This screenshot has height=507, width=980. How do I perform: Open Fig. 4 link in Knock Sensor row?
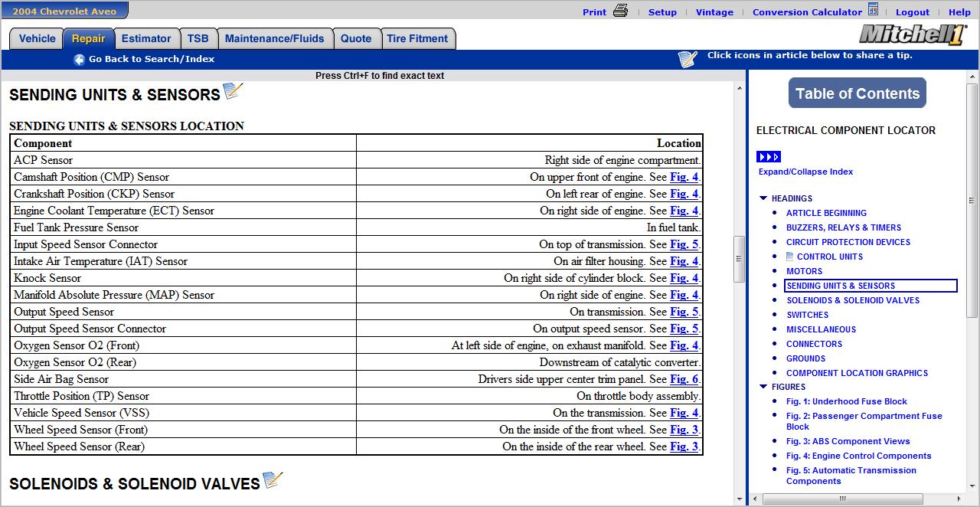[684, 278]
